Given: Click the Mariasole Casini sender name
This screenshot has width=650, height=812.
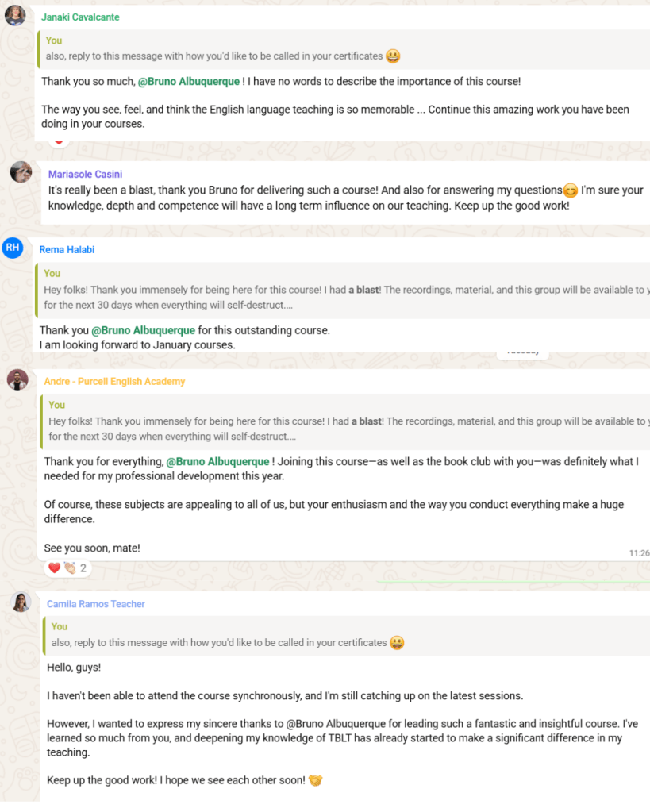Looking at the screenshot, I should click(85, 175).
